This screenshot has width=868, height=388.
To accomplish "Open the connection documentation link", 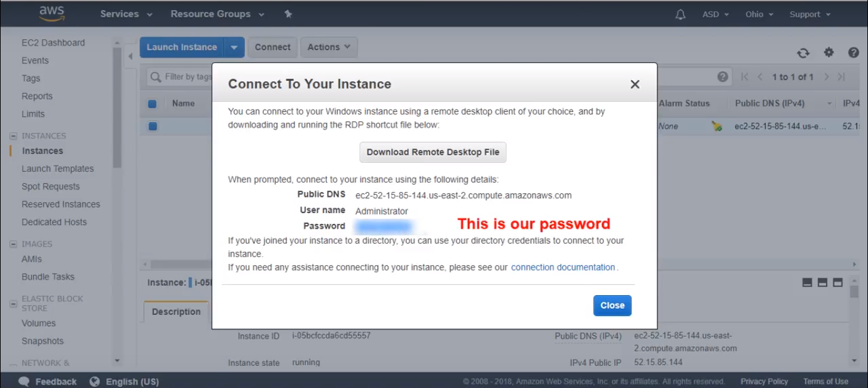I will pos(563,267).
